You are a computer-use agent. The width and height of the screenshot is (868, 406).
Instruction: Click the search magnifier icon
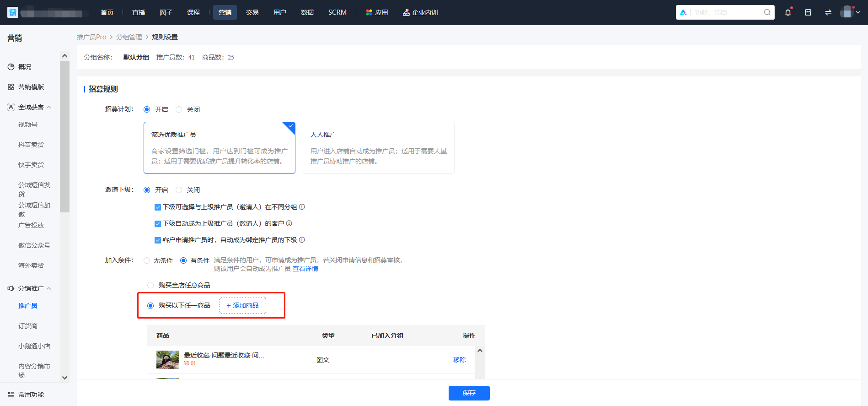[767, 12]
